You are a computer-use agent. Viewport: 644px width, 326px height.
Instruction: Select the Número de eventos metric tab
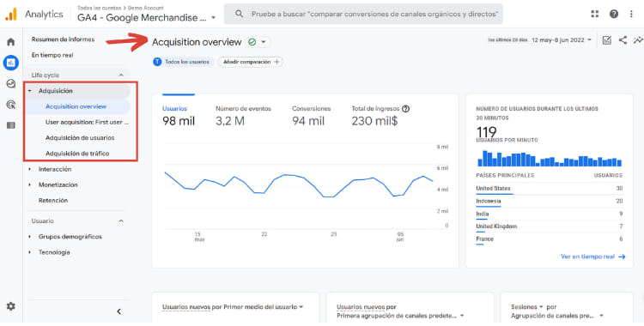(243, 115)
